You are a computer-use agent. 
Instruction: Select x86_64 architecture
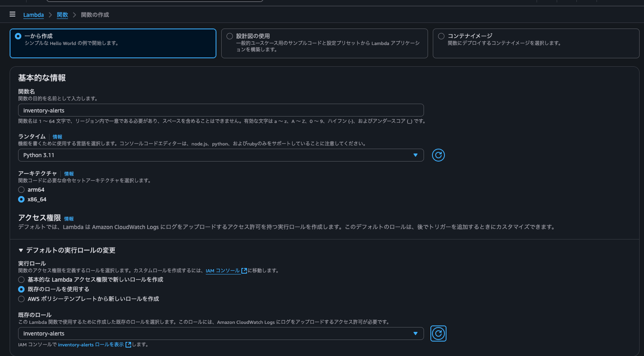[21, 199]
